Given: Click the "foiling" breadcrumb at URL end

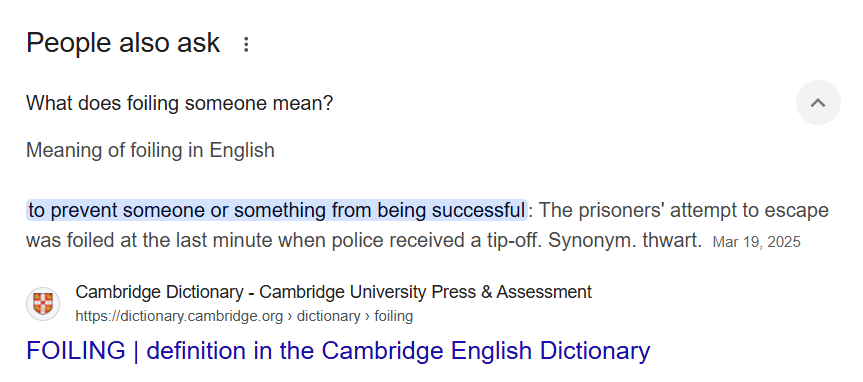Looking at the screenshot, I should click(393, 316).
